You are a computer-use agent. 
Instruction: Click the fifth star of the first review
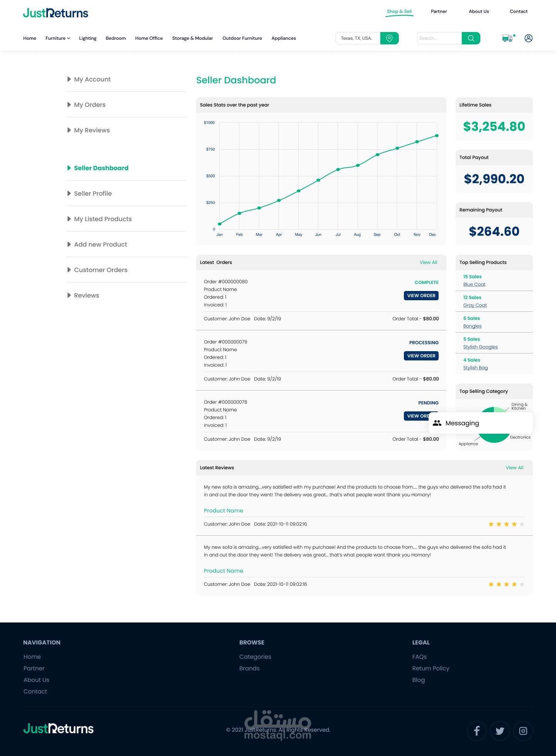click(522, 524)
